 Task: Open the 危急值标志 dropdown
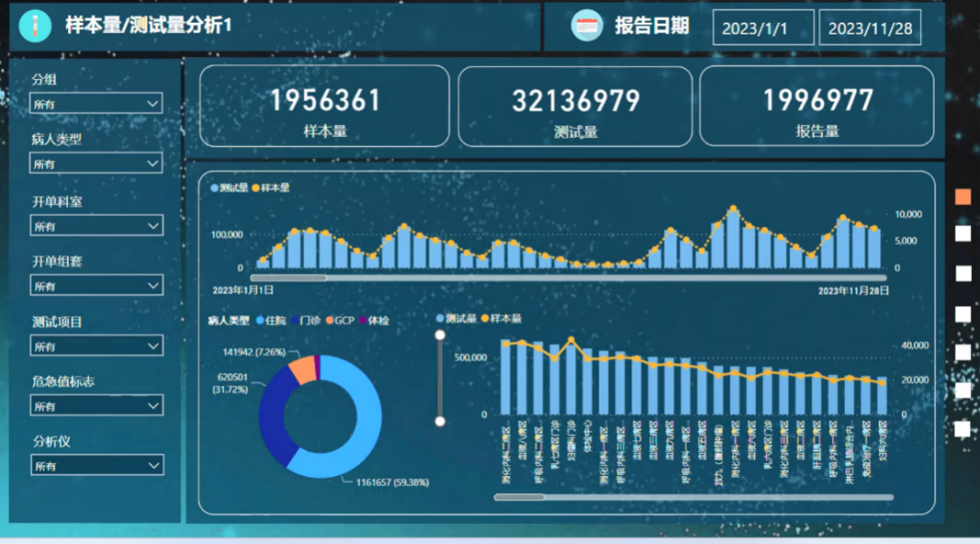[97, 406]
